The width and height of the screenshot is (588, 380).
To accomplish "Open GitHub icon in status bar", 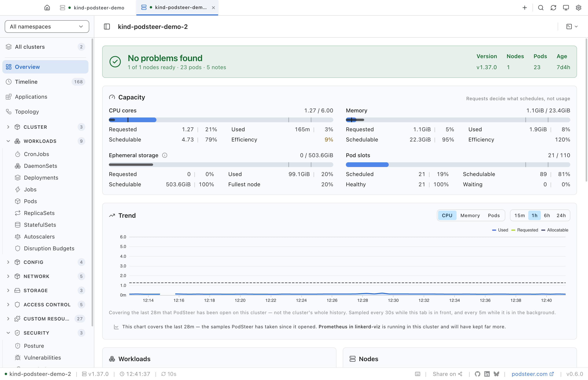I will pos(477,374).
